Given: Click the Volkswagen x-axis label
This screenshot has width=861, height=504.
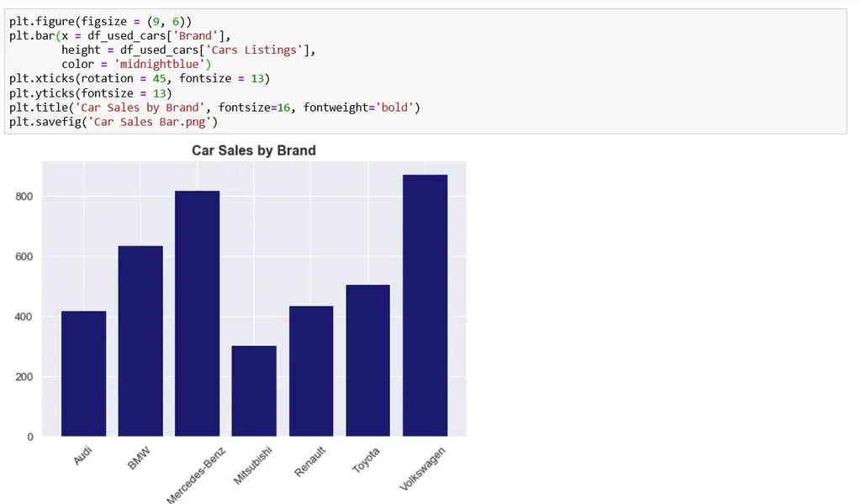Looking at the screenshot, I should coord(423,470).
